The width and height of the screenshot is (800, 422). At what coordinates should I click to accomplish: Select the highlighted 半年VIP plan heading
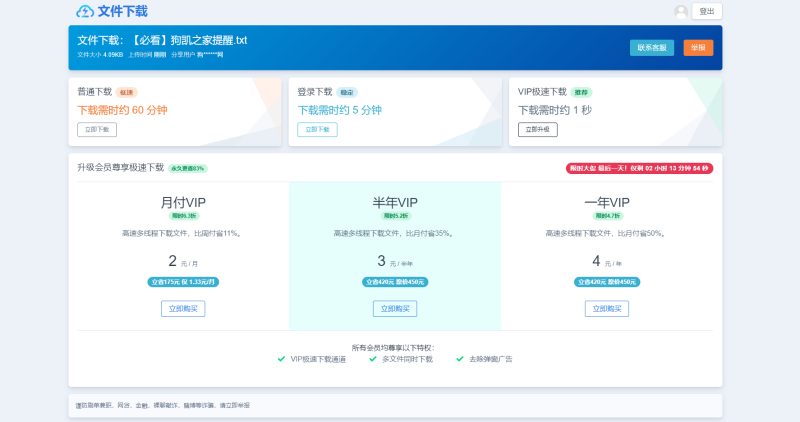click(x=394, y=203)
